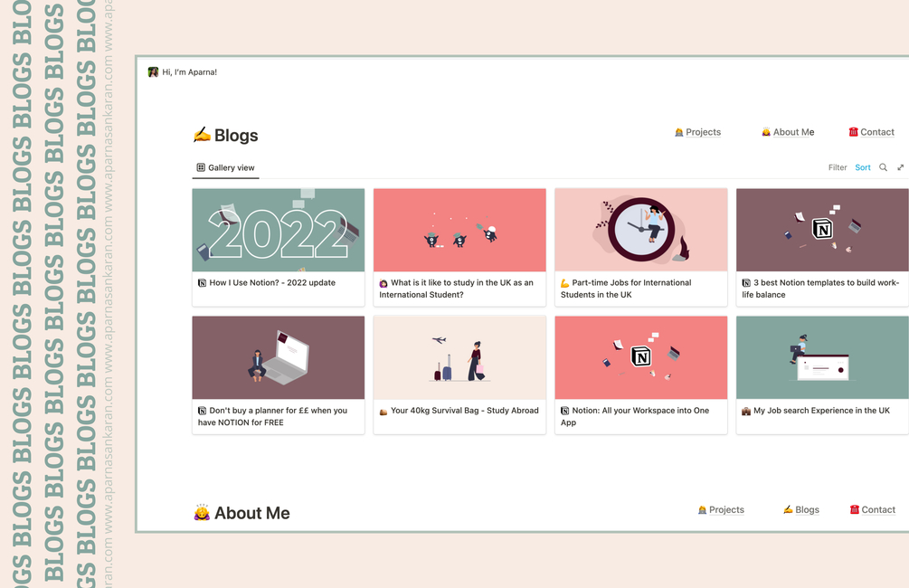The height and width of the screenshot is (588, 909).
Task: Open 'Notion: All your Workspace into One App'
Action: coord(641,375)
